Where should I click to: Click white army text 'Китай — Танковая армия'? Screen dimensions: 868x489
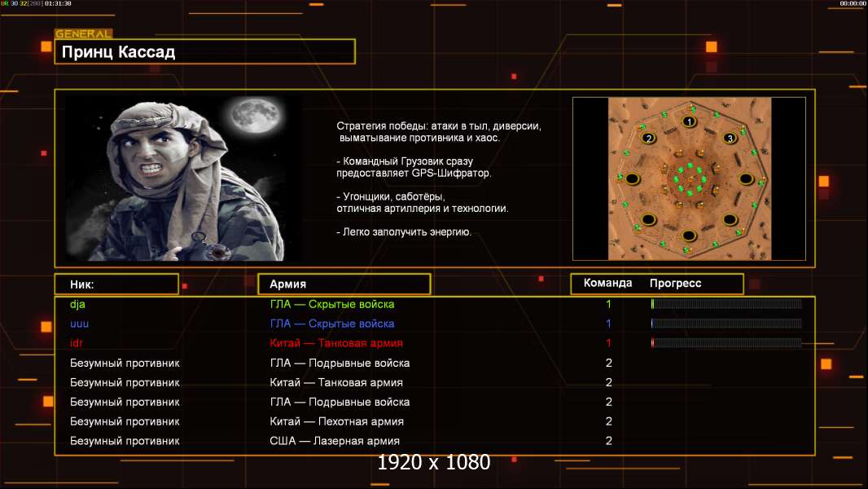click(336, 383)
